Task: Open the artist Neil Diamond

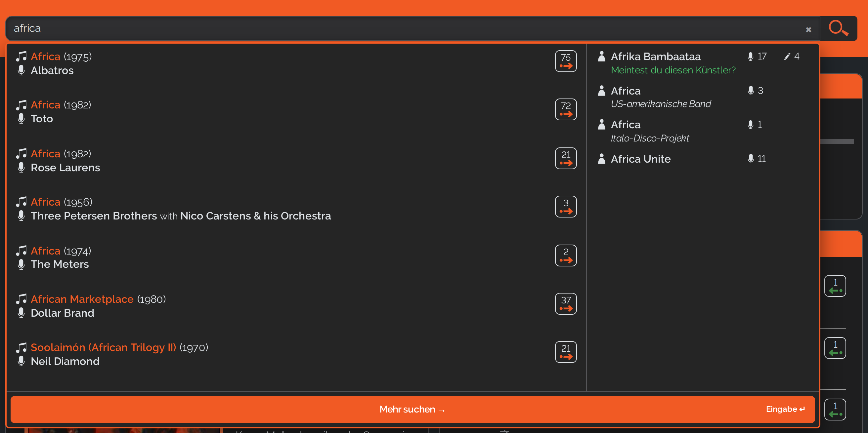Action: 65,361
